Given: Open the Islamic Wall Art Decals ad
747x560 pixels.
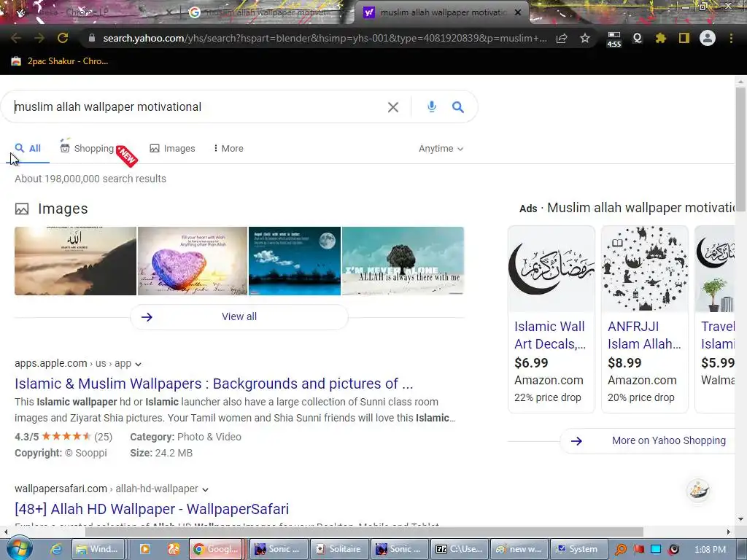Looking at the screenshot, I should coord(550,335).
